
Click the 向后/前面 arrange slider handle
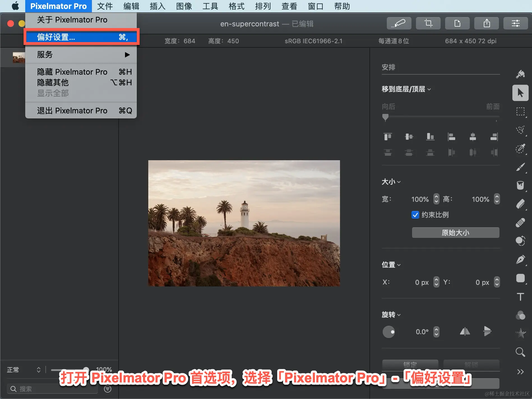(x=385, y=117)
